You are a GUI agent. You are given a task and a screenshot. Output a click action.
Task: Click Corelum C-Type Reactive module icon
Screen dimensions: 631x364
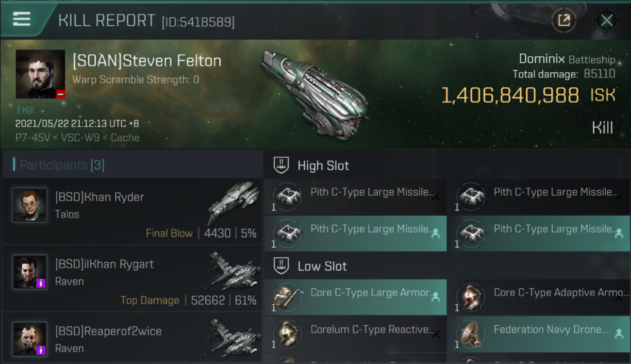pyautogui.click(x=287, y=334)
